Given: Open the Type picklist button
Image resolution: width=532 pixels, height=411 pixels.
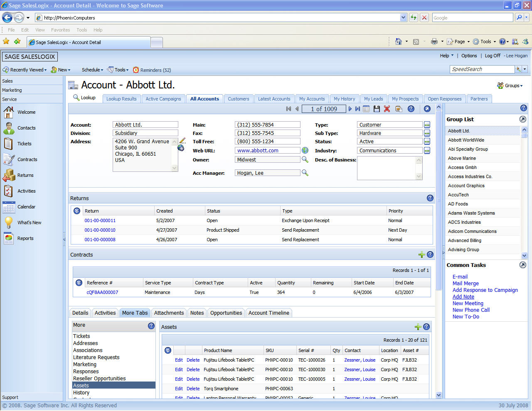Looking at the screenshot, I should coord(427,125).
